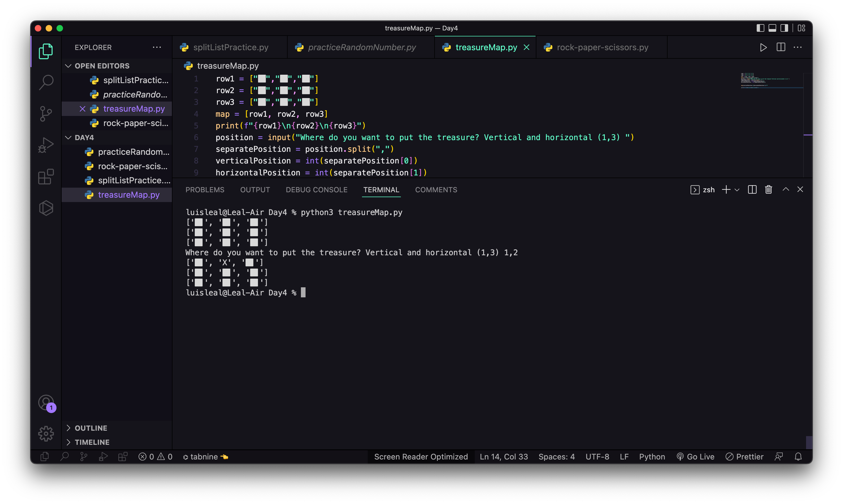Open the Extensions view
Screen dimensions: 843x504
[x=46, y=176]
